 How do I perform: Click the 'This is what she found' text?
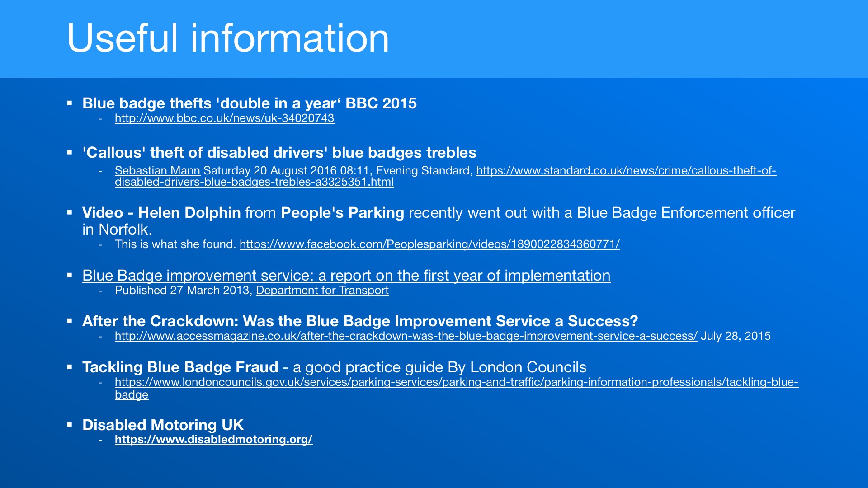[175, 244]
